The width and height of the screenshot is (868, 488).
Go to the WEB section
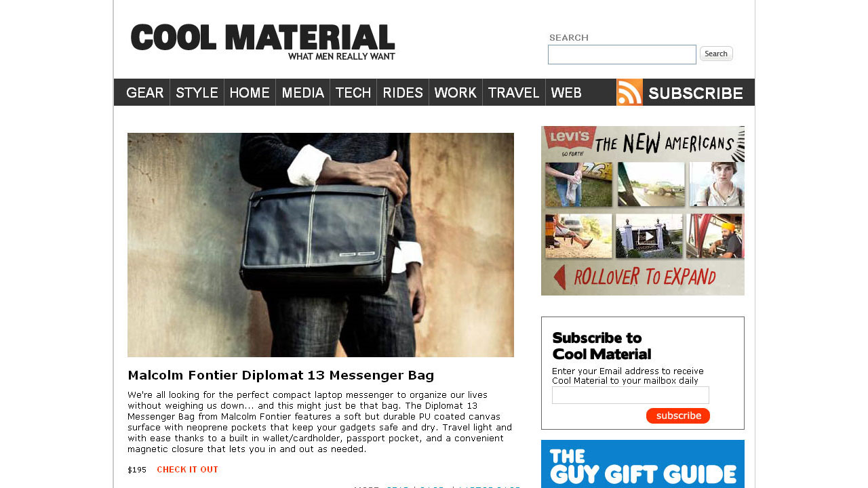pyautogui.click(x=566, y=93)
